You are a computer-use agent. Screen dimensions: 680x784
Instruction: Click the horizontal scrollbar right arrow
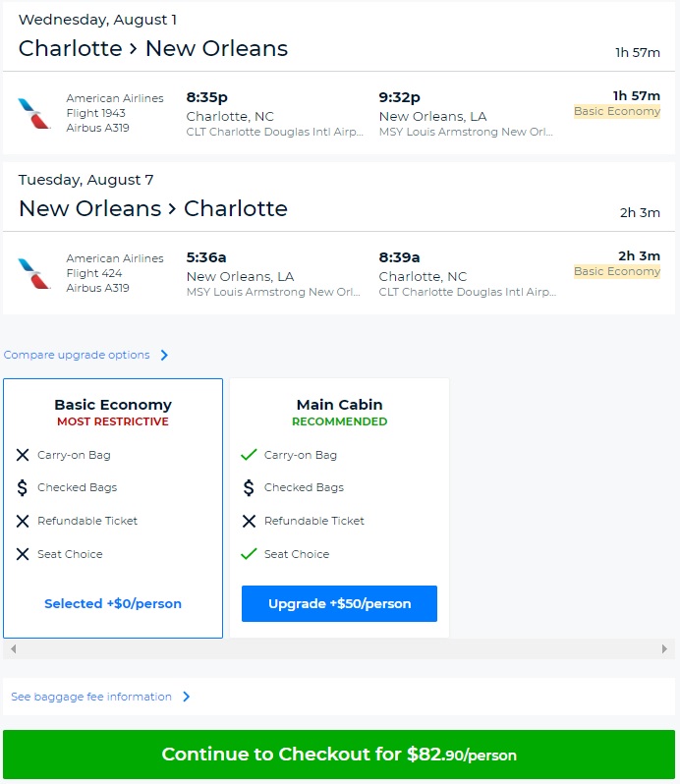click(x=665, y=649)
